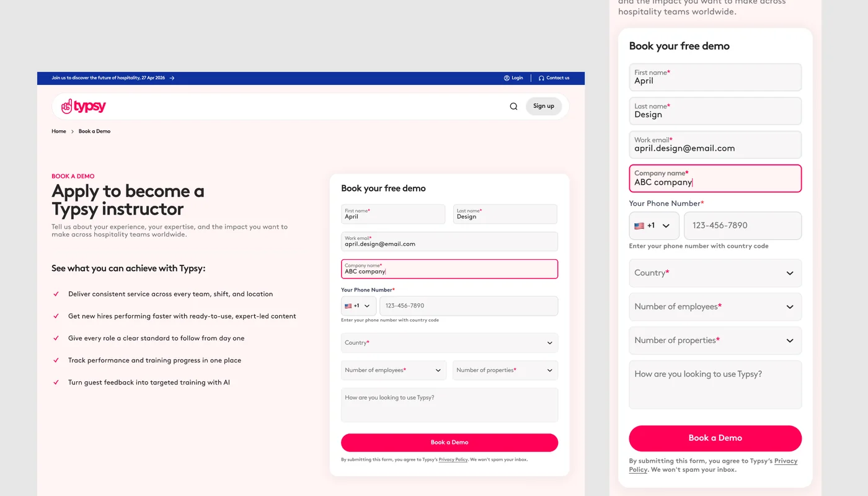This screenshot has width=868, height=496.
Task: Click 'Apply to become a Typsy instructor' heading
Action: click(x=128, y=200)
